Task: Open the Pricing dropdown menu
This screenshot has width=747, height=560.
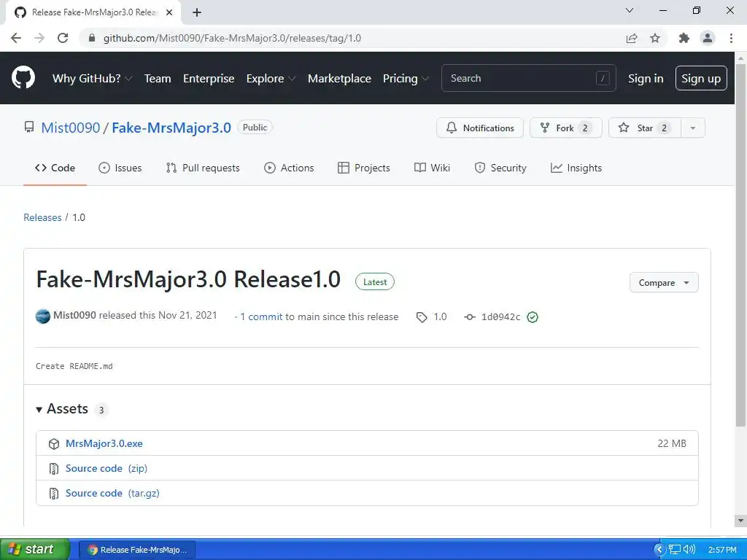Action: [x=406, y=79]
